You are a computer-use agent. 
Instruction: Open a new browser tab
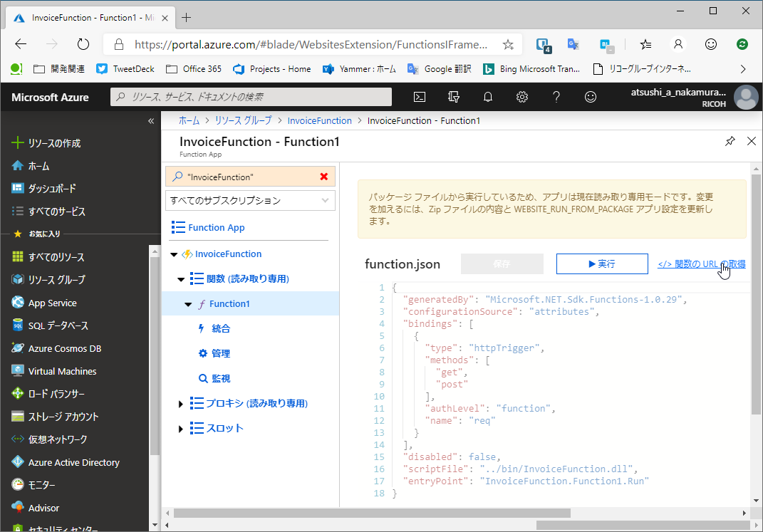pyautogui.click(x=187, y=18)
